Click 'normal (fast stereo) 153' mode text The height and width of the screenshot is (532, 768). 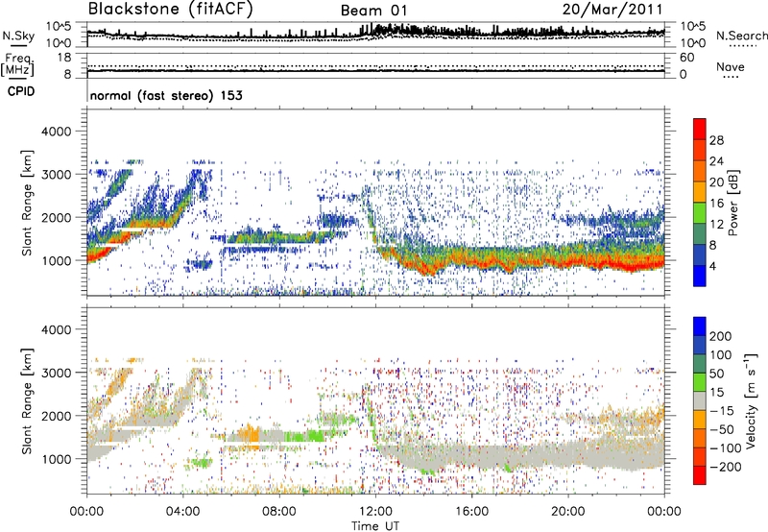[166, 95]
